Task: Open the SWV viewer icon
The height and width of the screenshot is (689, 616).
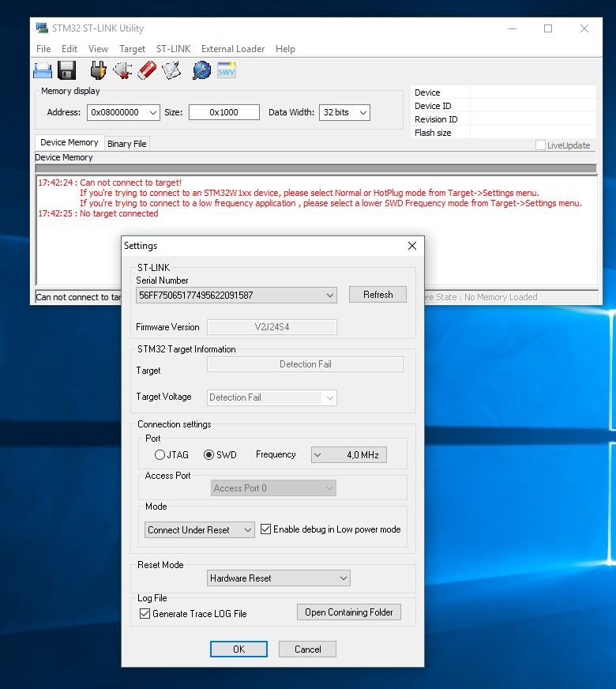Action: point(227,70)
